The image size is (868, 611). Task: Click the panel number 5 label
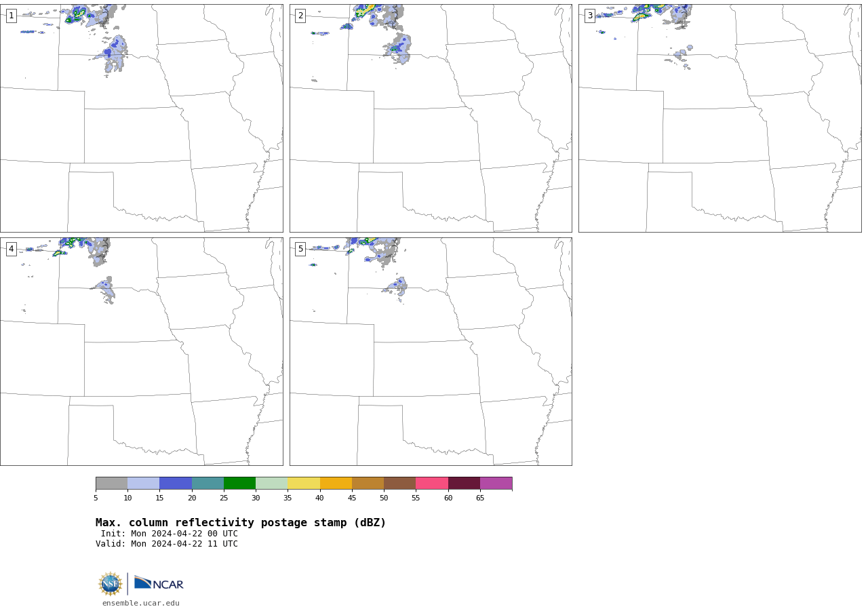[x=300, y=249]
